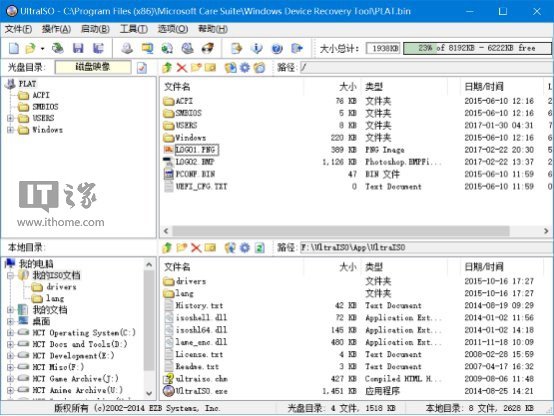554x416 pixels.
Task: Click rename icon in image pane toolbar
Action: click(x=210, y=68)
